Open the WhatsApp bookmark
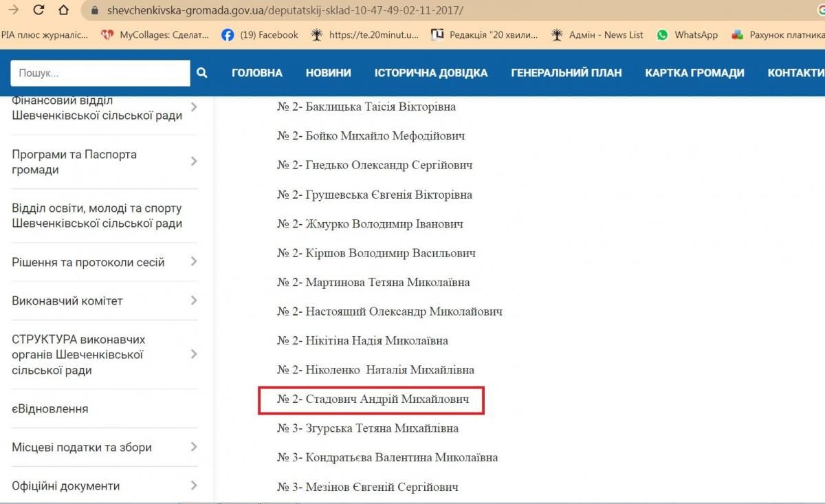The height and width of the screenshot is (504, 825). point(687,34)
